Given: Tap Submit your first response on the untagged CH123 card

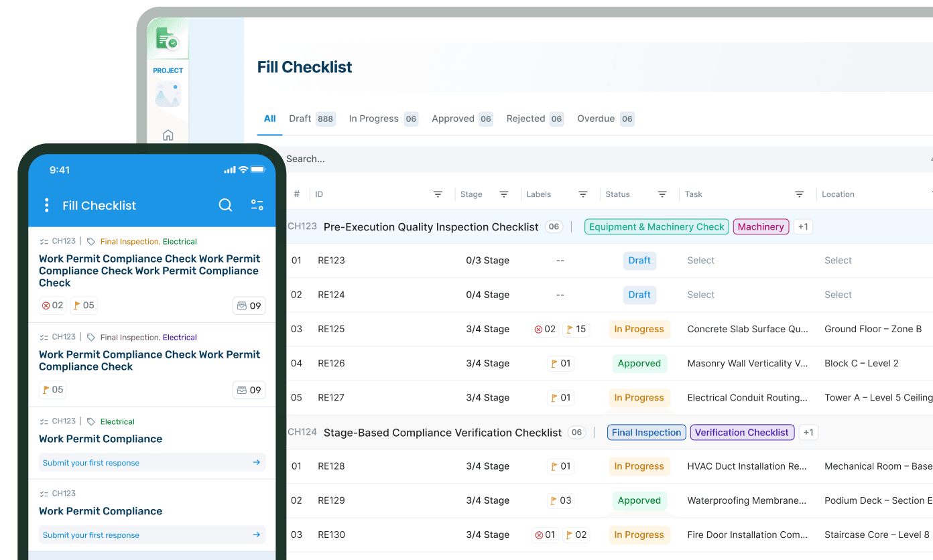Looking at the screenshot, I should pyautogui.click(x=152, y=535).
